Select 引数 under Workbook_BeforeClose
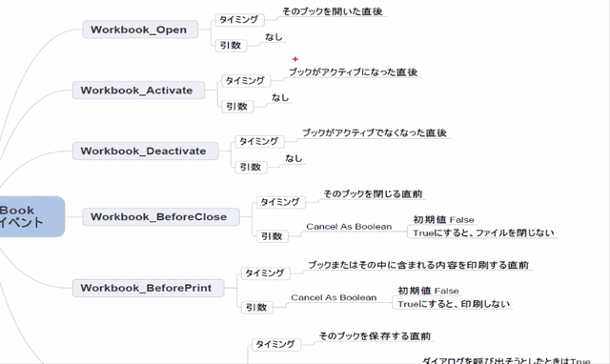The height and width of the screenshot is (364, 610). (x=273, y=236)
